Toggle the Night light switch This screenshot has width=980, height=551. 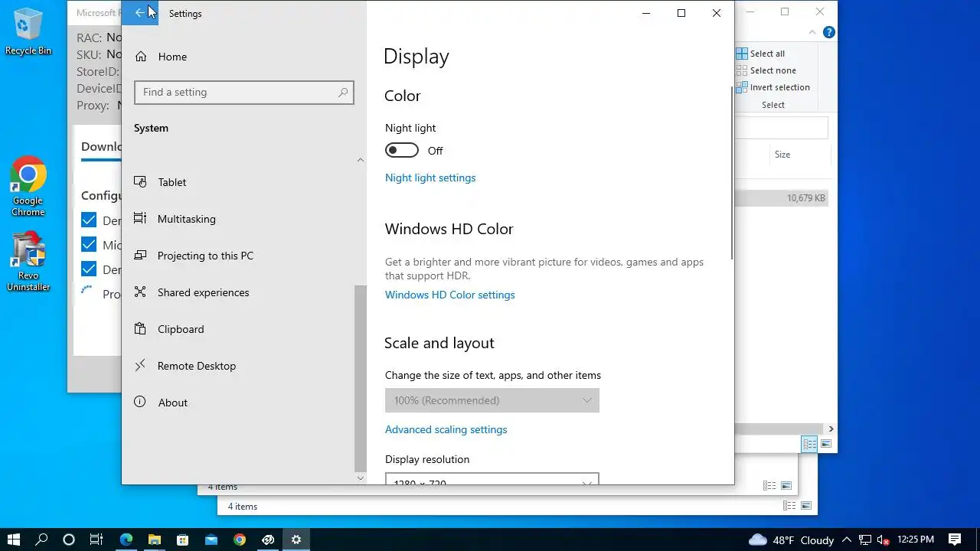coord(402,151)
